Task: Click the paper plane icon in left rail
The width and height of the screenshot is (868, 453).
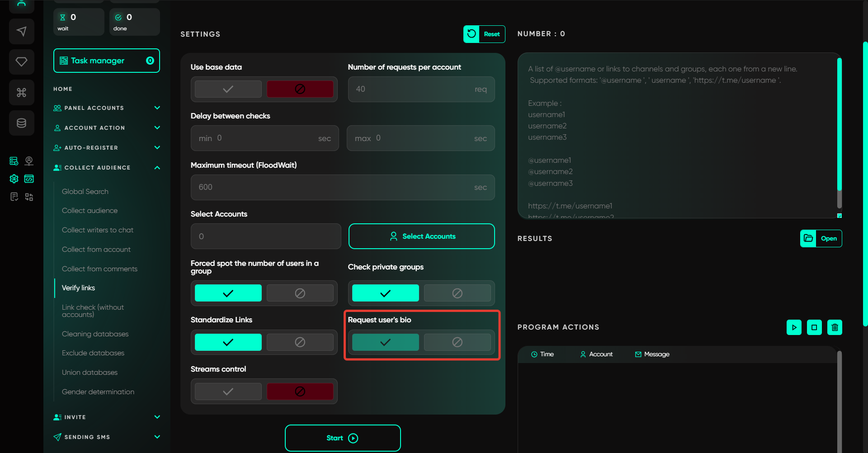Action: [x=21, y=31]
